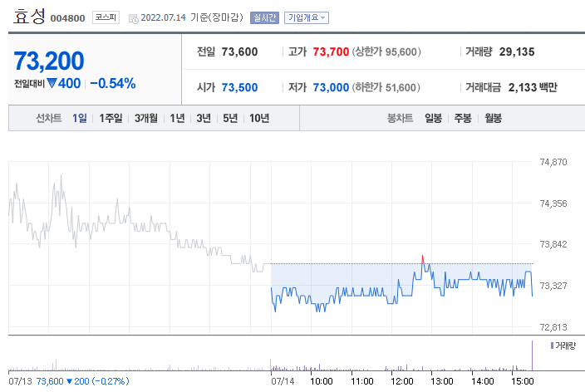Click the 07/13 date label

coord(21,381)
